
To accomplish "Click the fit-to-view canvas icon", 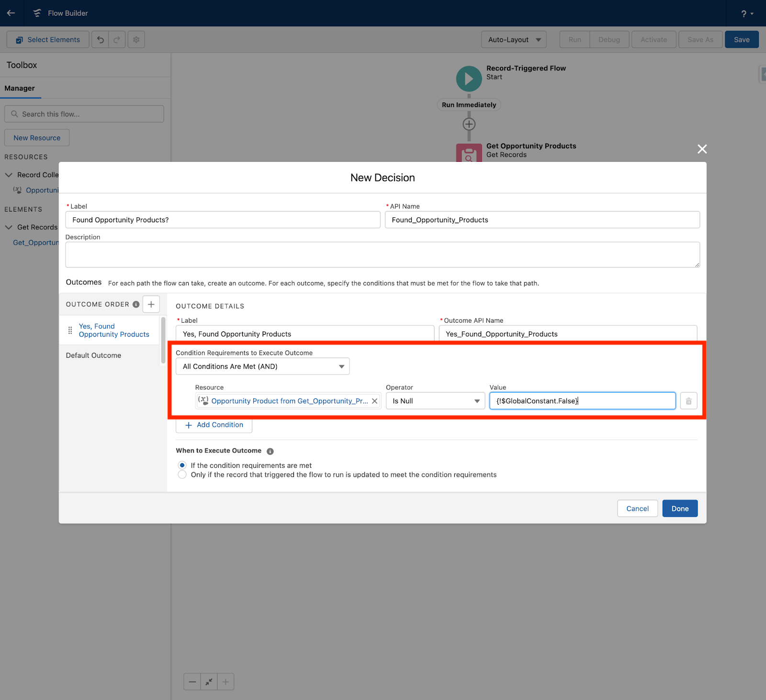I will tap(208, 681).
